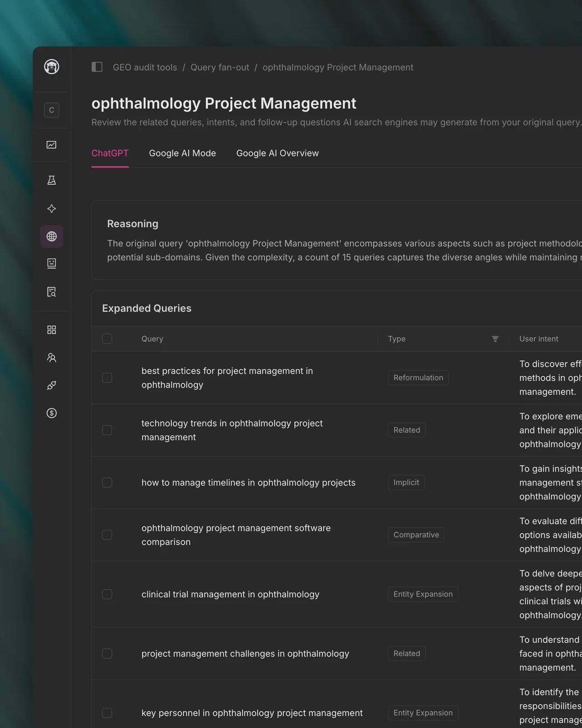Open the analytics chart icon in sidebar
This screenshot has width=582, height=728.
pos(51,145)
